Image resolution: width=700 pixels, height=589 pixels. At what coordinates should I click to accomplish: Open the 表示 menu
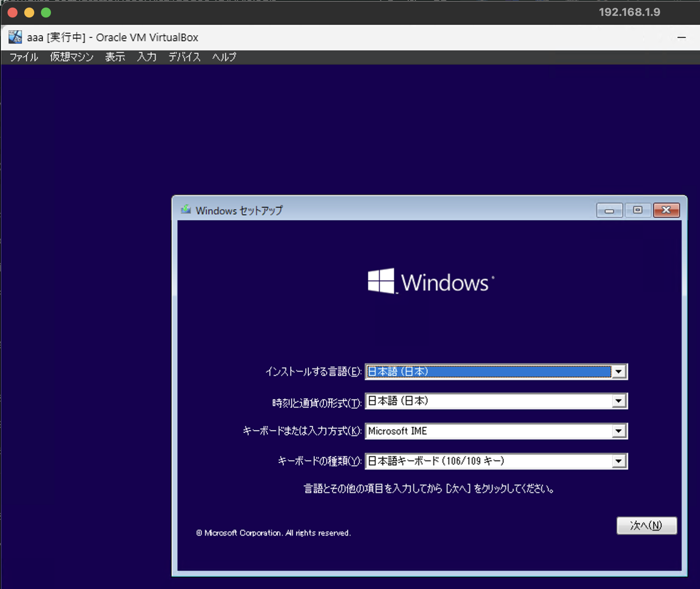pos(115,57)
